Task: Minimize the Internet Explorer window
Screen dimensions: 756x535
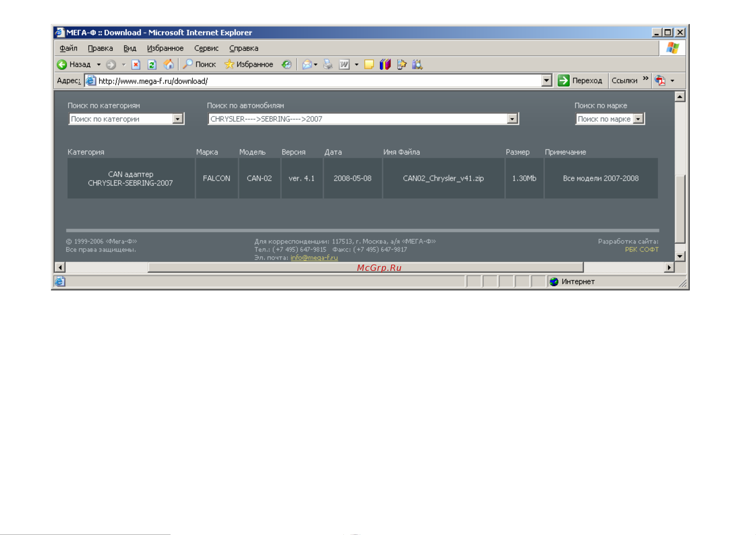Action: (x=657, y=32)
